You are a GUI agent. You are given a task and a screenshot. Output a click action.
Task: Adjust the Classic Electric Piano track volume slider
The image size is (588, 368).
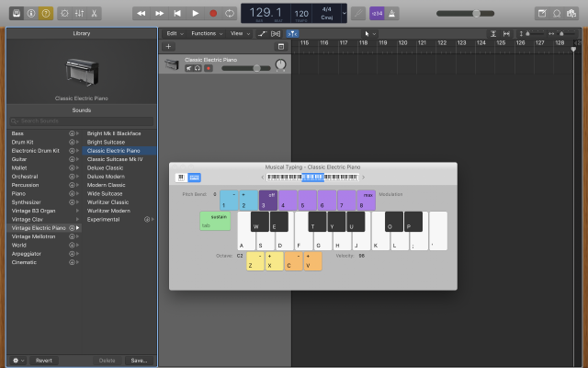coord(246,68)
